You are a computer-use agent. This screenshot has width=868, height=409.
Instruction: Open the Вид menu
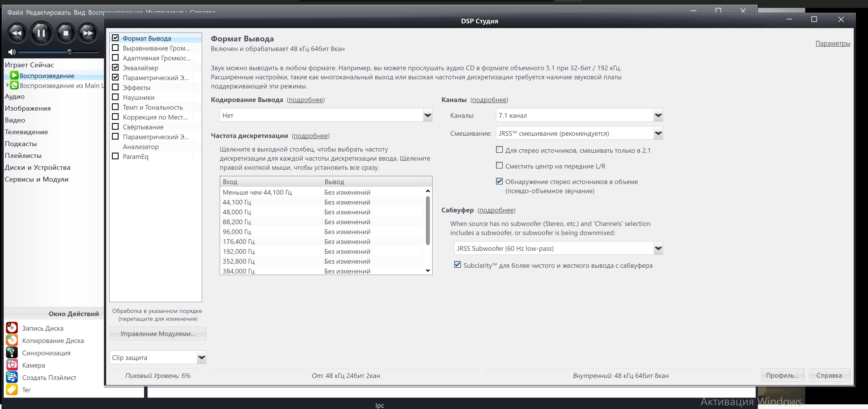coord(79,13)
